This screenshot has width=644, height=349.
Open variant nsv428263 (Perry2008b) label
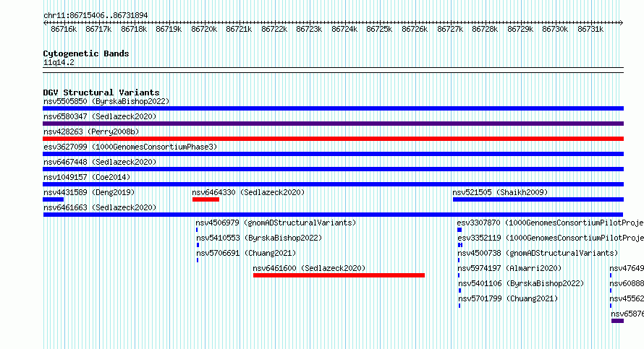[x=91, y=132]
